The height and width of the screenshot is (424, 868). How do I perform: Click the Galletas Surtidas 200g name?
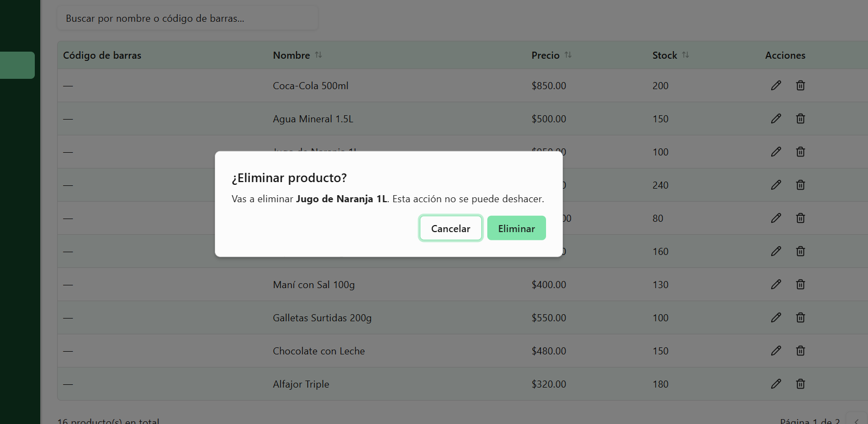323,318
